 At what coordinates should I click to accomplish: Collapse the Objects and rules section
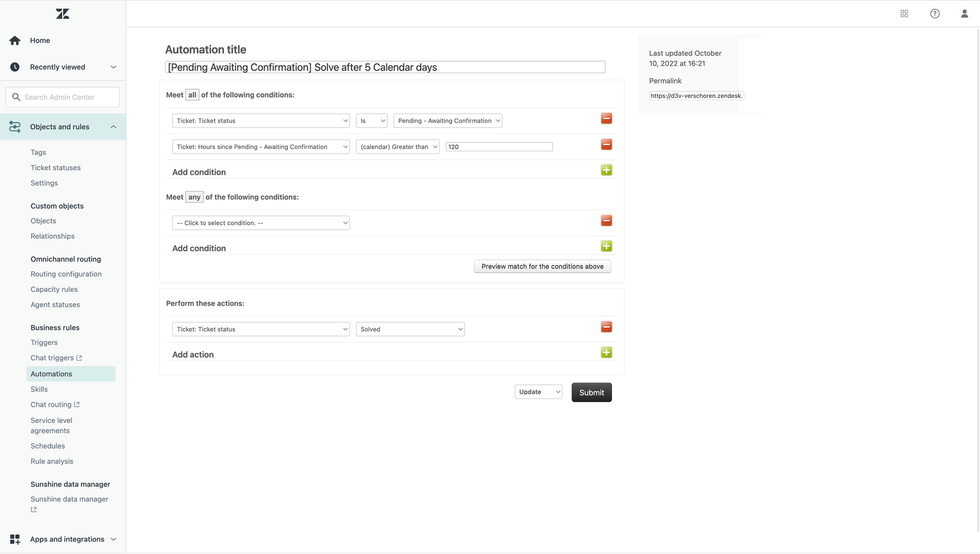click(x=113, y=127)
